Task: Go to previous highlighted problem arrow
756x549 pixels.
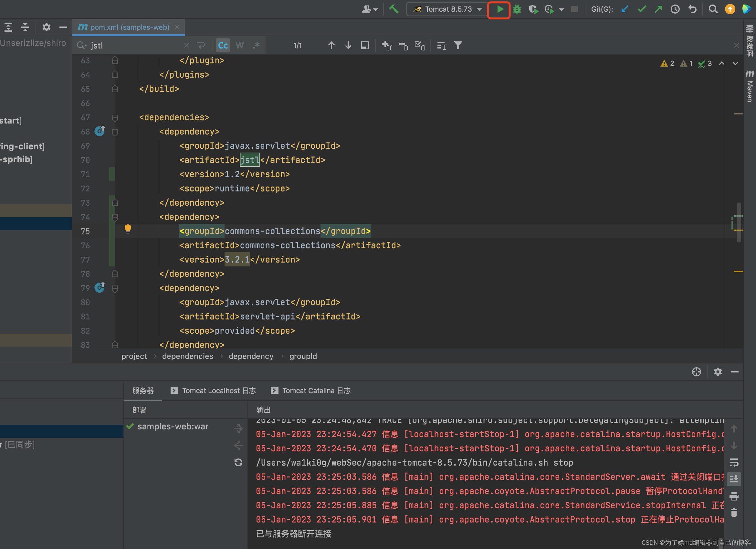Action: (722, 63)
